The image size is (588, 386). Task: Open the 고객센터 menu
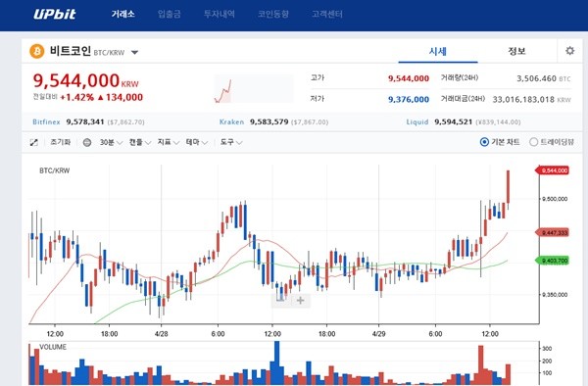pyautogui.click(x=327, y=15)
